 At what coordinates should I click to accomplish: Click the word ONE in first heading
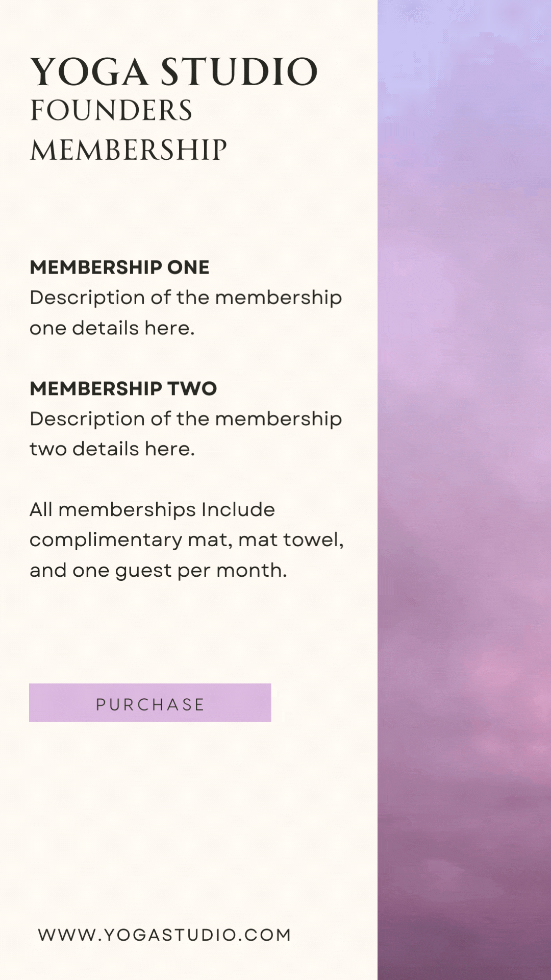[x=188, y=267]
